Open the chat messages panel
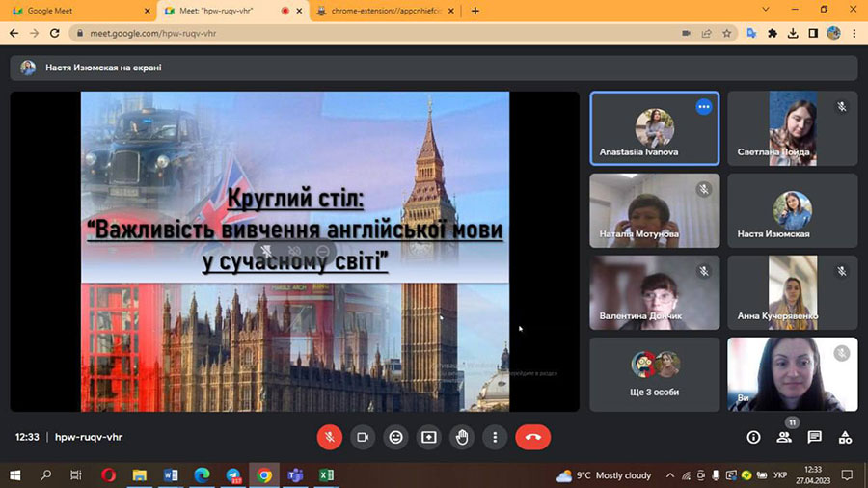 [x=815, y=437]
